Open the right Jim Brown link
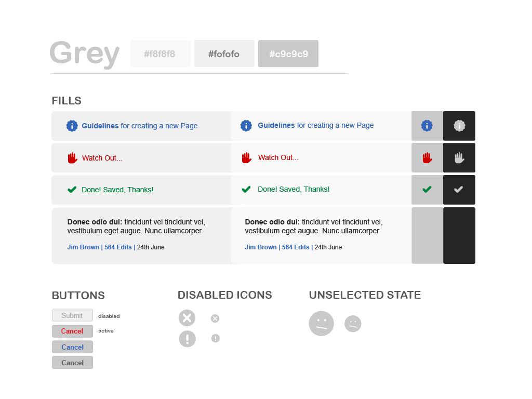Image resolution: width=532 pixels, height=399 pixels. tap(261, 247)
